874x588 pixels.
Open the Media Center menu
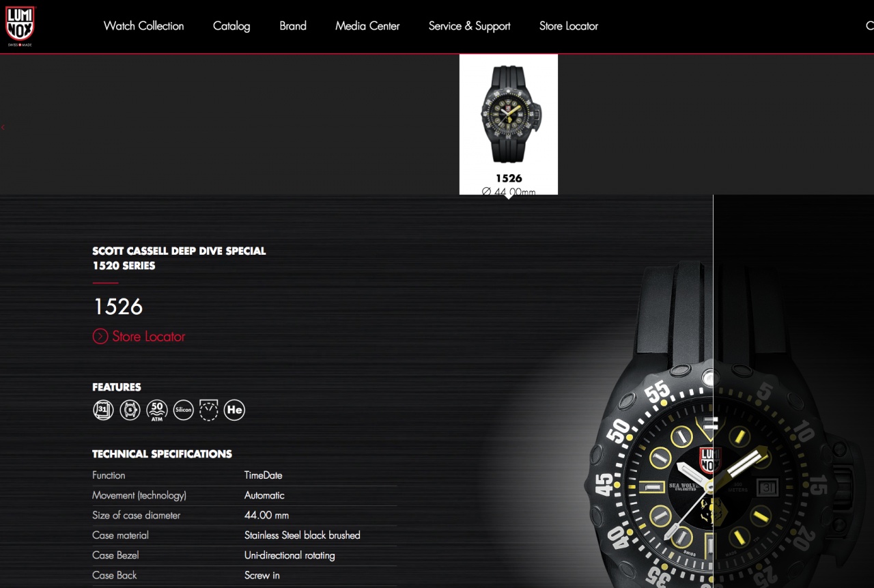(367, 26)
